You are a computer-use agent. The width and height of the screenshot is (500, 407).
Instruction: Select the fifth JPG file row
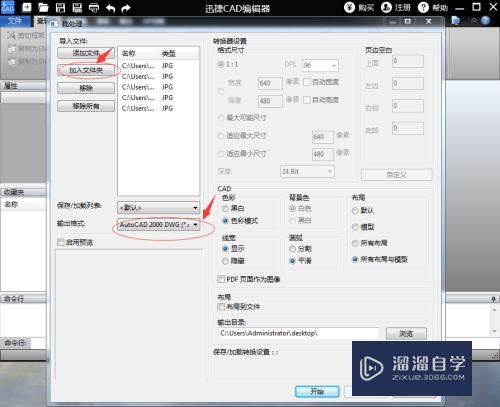coord(159,108)
